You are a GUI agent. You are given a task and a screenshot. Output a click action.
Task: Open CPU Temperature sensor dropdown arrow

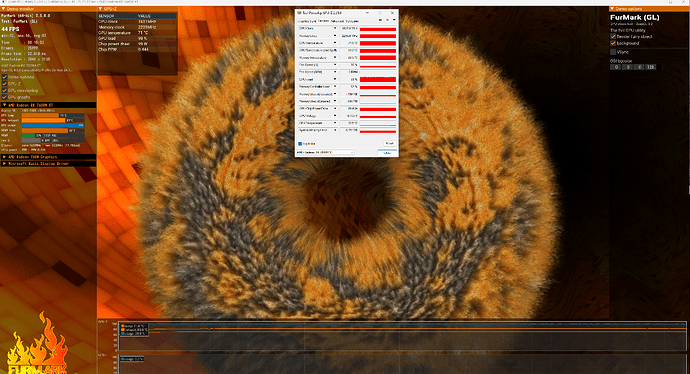pos(335,123)
